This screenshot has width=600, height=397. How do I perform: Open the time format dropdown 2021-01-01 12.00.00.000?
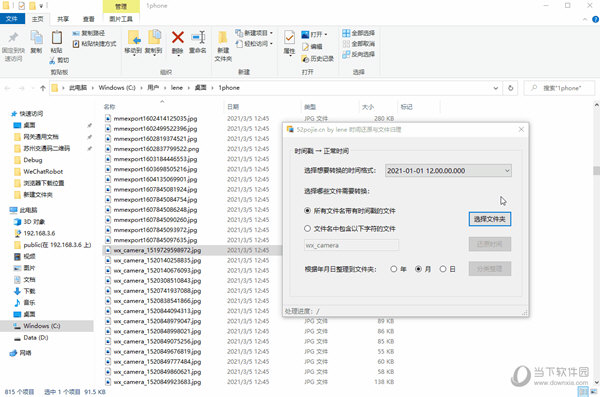(448, 171)
